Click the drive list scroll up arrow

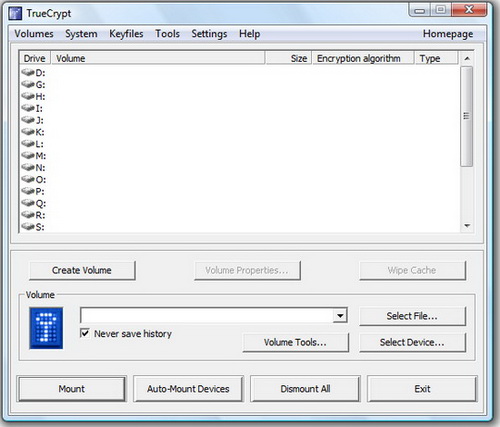pos(467,59)
